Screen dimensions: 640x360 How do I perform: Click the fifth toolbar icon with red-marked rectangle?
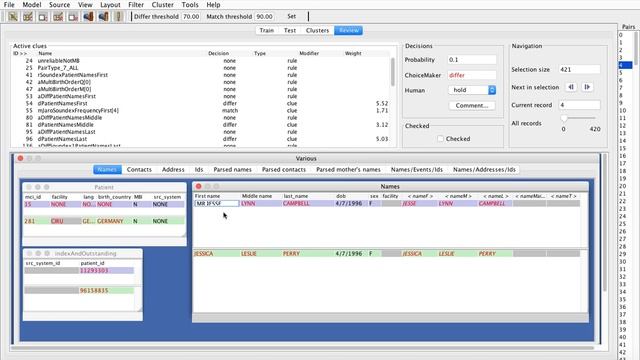(x=73, y=17)
